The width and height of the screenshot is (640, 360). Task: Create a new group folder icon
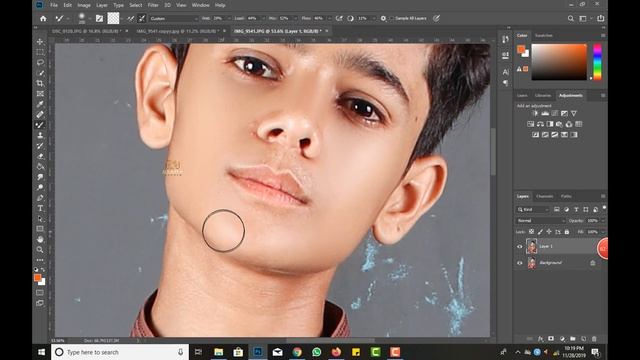[x=573, y=339]
